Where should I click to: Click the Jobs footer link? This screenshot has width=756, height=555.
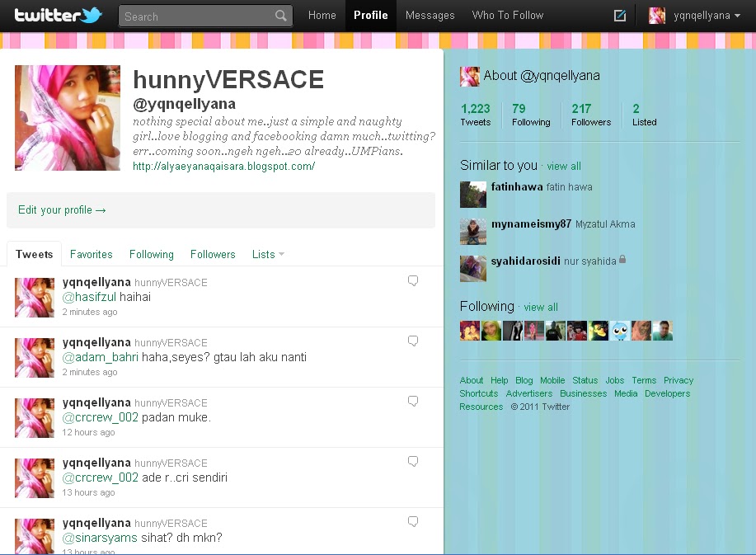615,380
